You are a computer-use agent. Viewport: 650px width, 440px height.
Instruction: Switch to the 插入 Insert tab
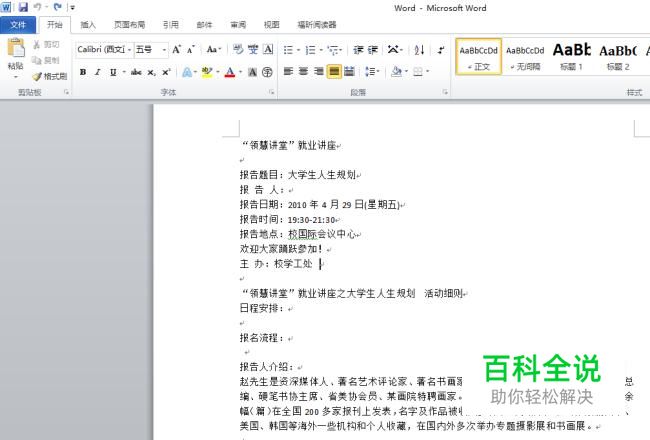click(88, 25)
